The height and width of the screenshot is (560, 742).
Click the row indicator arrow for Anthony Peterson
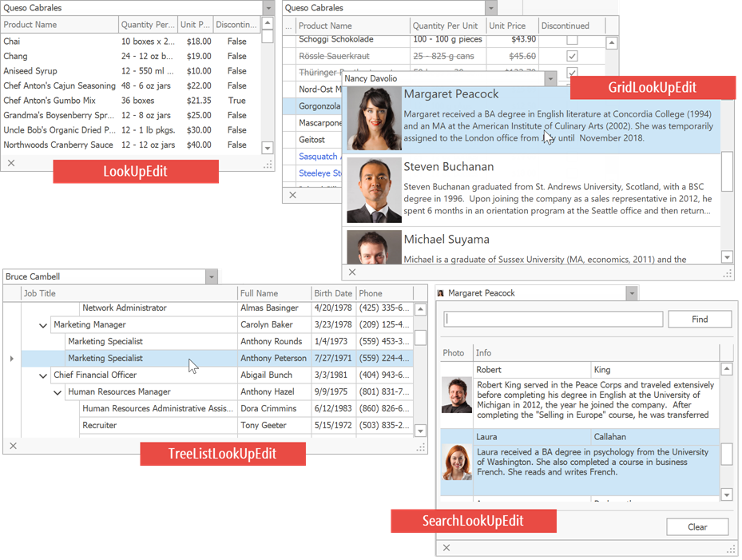[12, 359]
